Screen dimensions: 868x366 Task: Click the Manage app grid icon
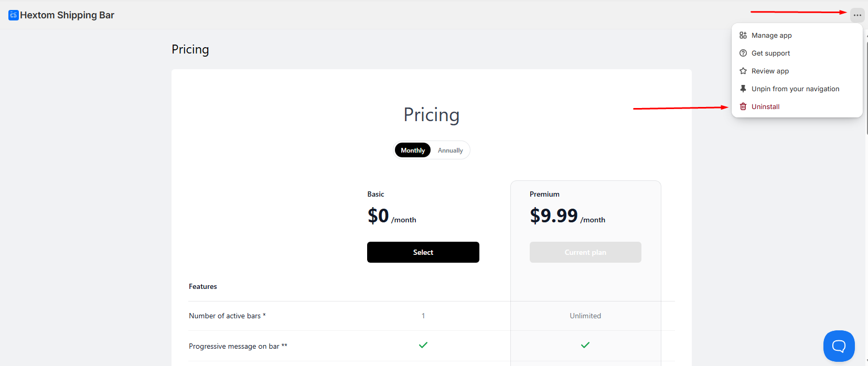[x=743, y=35]
